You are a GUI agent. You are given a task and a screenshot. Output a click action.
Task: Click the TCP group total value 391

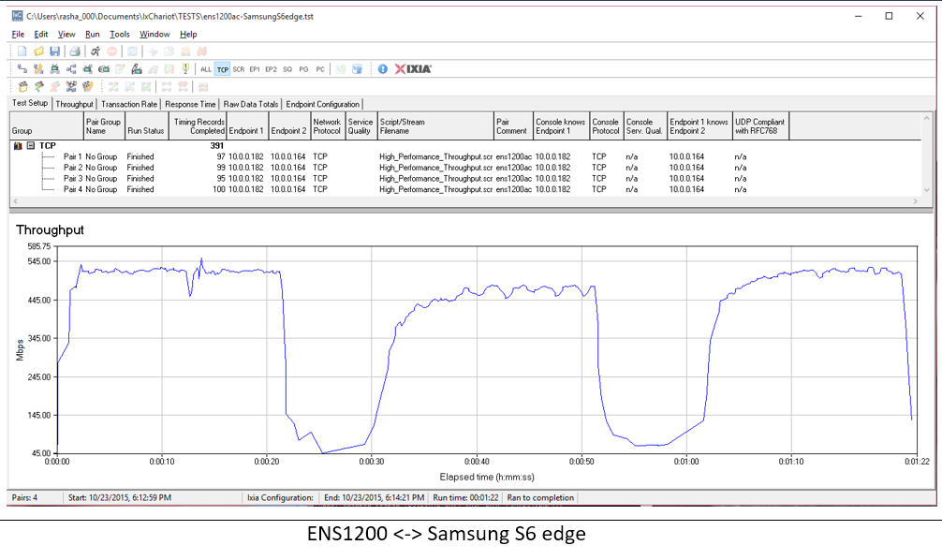click(217, 146)
